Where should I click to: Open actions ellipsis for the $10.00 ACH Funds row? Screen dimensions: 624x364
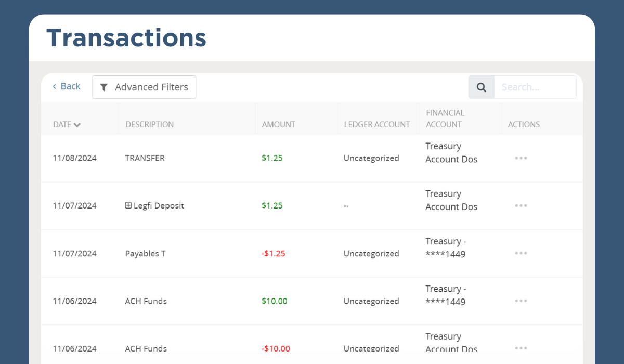pyautogui.click(x=521, y=301)
